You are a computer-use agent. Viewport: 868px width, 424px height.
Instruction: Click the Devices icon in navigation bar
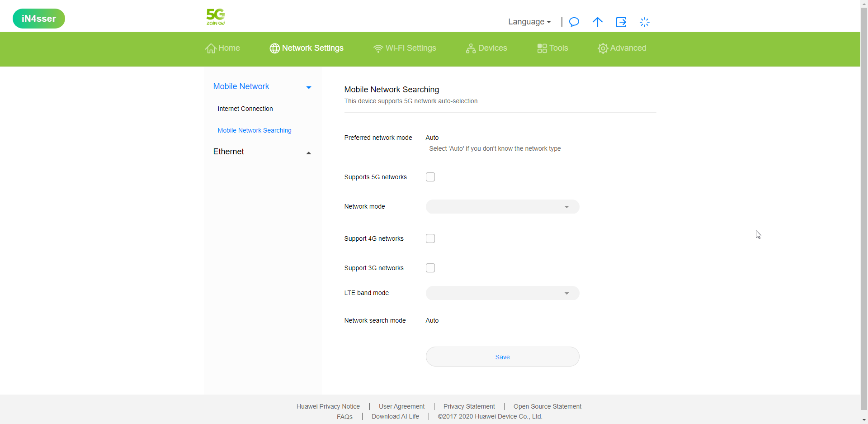pyautogui.click(x=471, y=48)
